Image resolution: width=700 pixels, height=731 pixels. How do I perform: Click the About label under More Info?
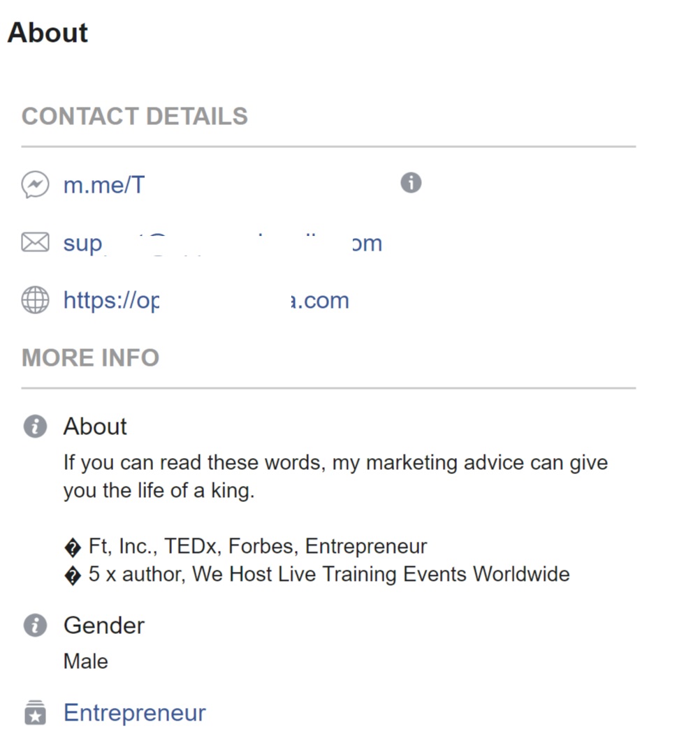pyautogui.click(x=95, y=426)
